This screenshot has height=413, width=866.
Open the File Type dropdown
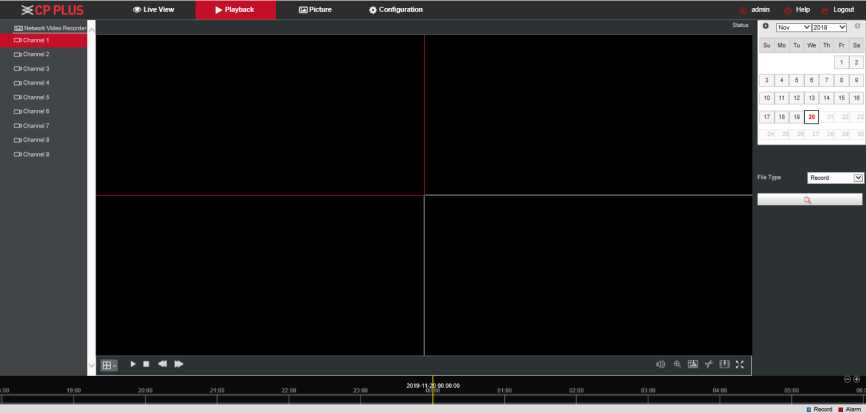835,178
